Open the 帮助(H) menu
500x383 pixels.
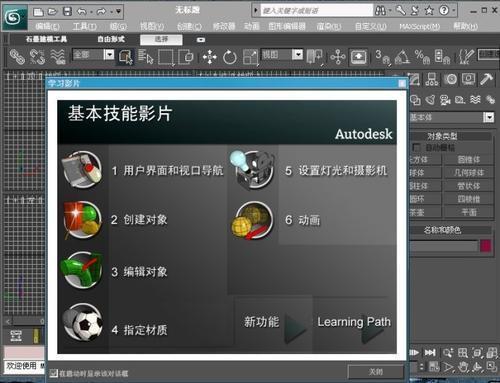coord(465,26)
